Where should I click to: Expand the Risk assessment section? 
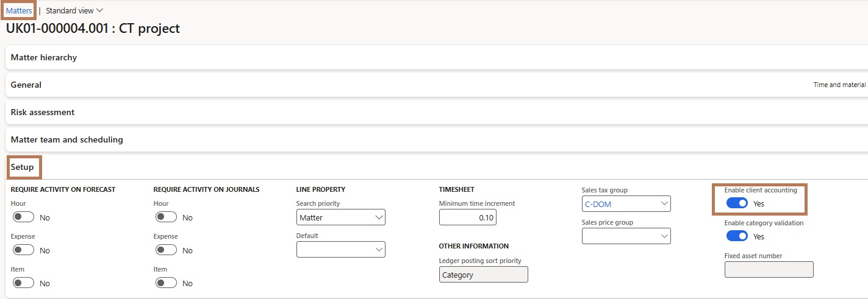pyautogui.click(x=437, y=112)
